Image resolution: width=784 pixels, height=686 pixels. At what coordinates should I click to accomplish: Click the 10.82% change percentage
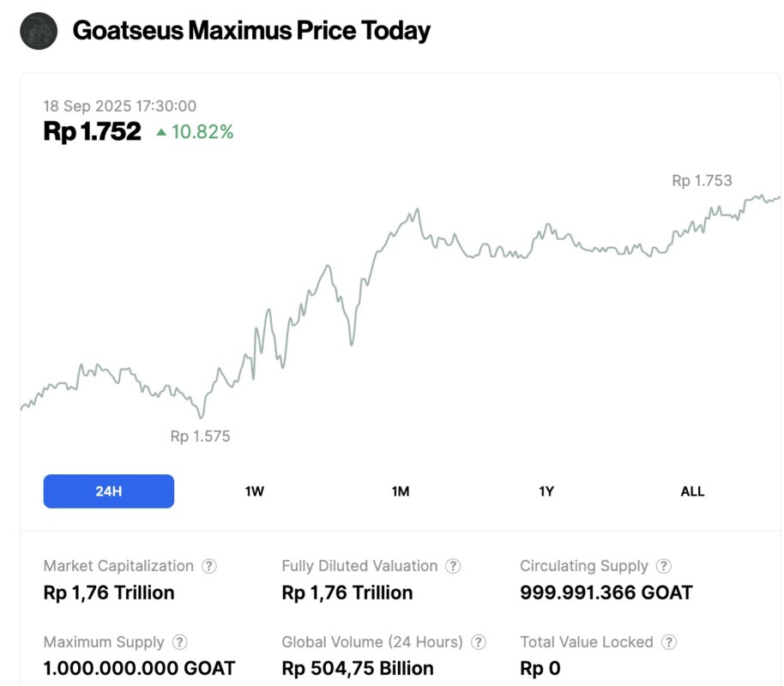[202, 132]
